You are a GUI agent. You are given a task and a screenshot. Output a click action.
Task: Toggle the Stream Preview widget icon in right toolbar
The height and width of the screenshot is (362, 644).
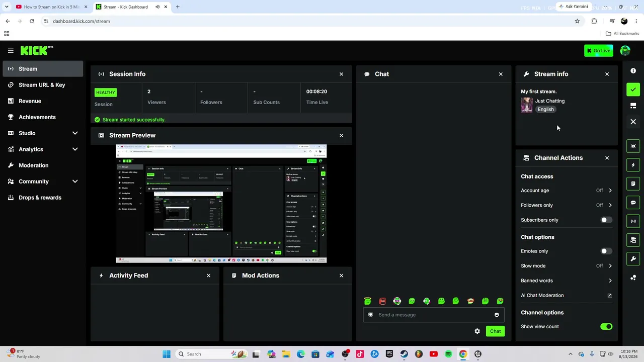[633, 146]
